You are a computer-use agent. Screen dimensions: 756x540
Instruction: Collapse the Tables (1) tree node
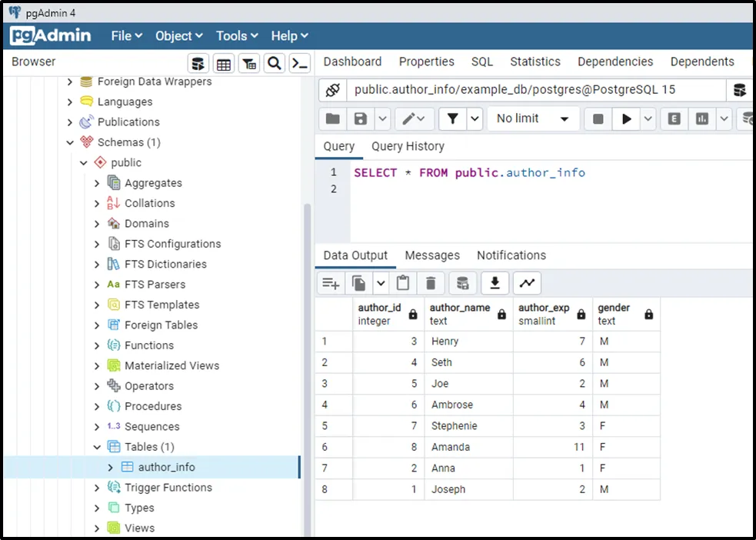tap(97, 447)
